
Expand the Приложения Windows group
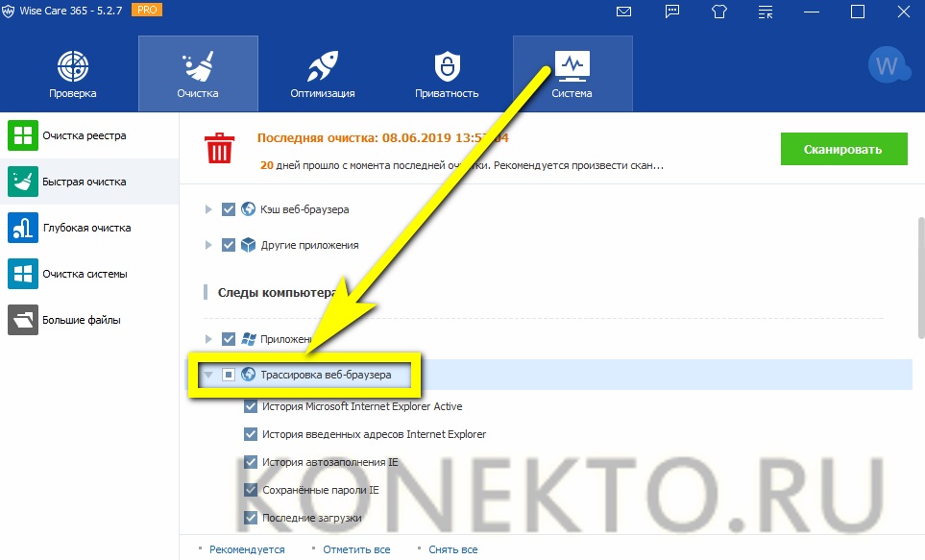(208, 339)
